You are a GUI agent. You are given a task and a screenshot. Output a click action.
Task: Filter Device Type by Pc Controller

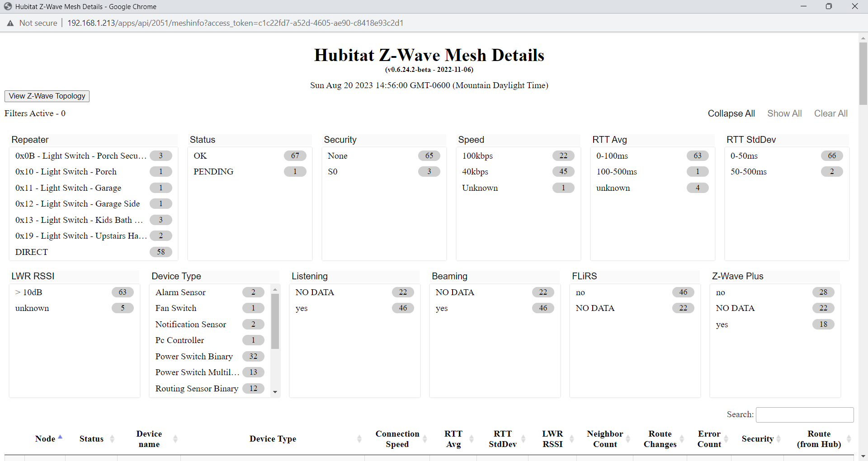click(x=210, y=340)
